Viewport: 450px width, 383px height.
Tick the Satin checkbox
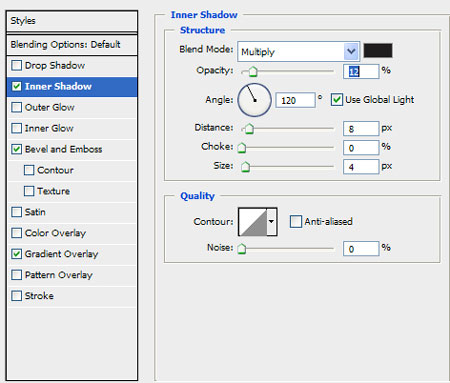tap(16, 212)
